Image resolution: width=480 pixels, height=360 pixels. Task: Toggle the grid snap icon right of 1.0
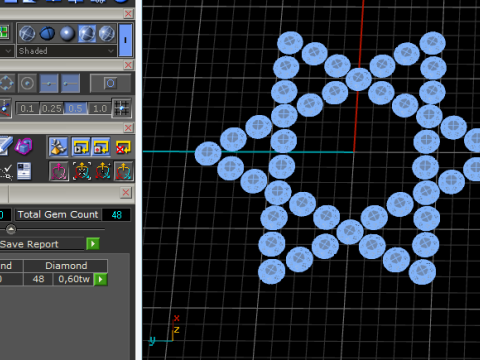tap(121, 108)
